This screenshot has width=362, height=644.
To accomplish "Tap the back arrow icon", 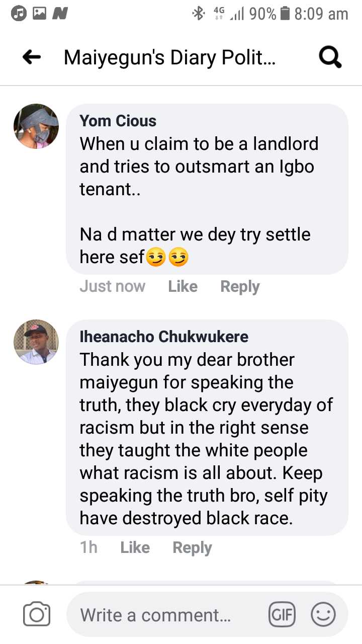I will pos(32,57).
